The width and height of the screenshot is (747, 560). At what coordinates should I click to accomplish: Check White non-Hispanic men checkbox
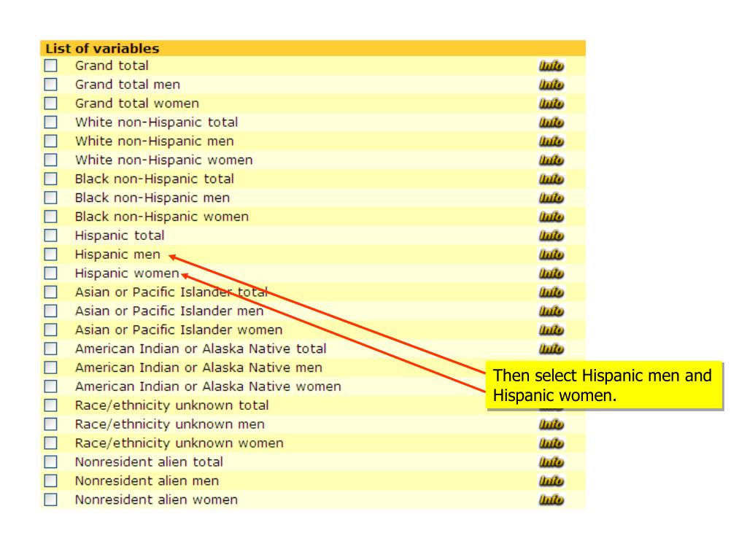point(50,141)
